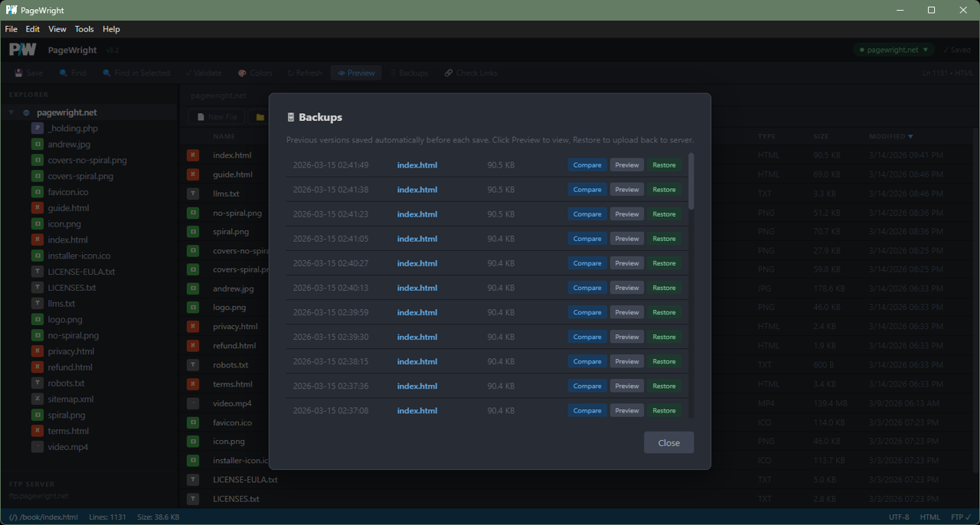The image size is (980, 525).
Task: Open the Find tool
Action: coord(71,73)
